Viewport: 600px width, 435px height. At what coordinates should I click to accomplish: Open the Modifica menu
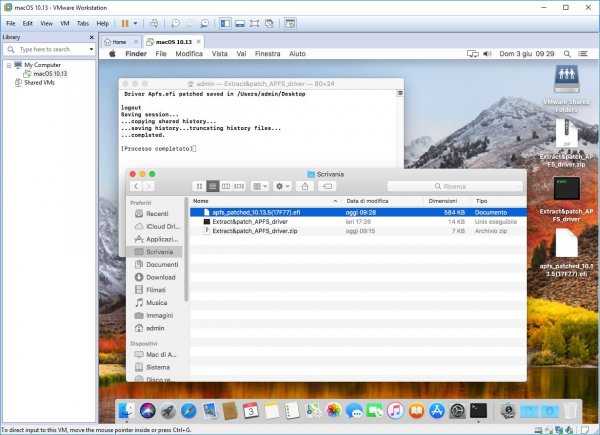click(x=189, y=53)
